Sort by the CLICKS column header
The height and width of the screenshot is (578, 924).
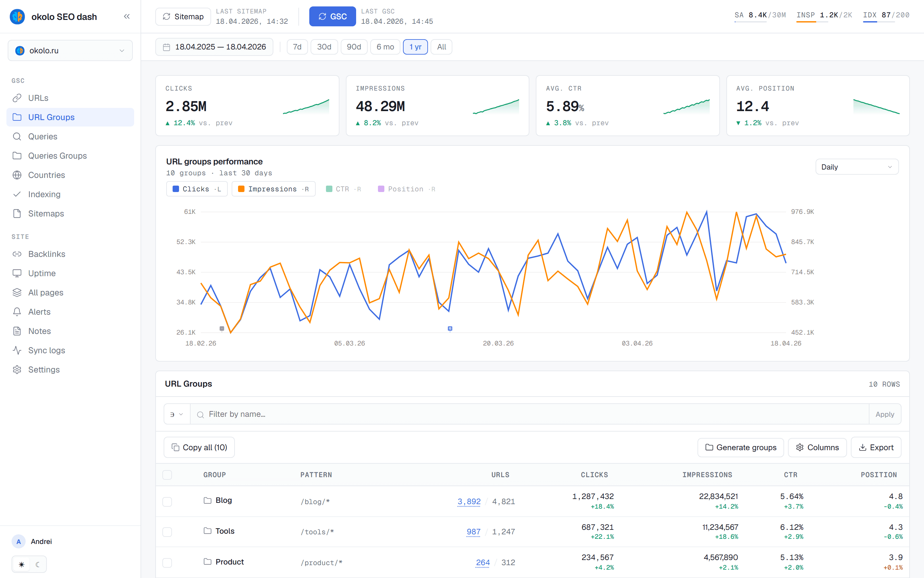594,475
